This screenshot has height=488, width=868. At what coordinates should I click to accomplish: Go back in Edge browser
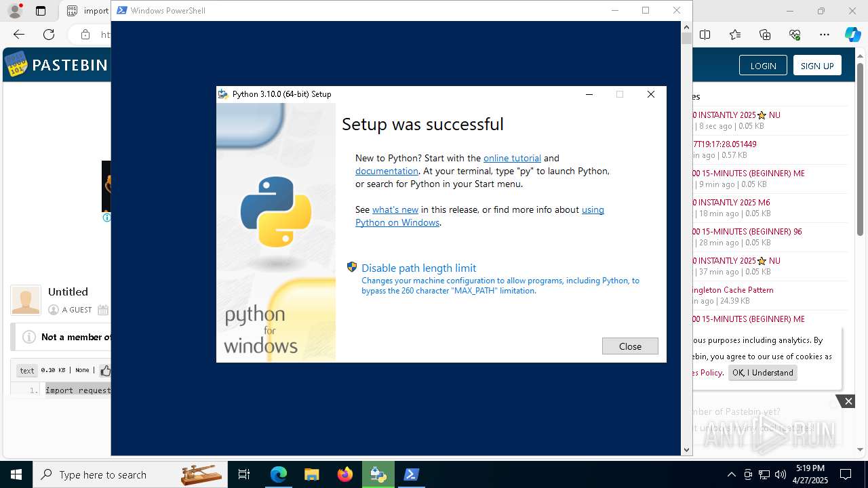coord(19,35)
